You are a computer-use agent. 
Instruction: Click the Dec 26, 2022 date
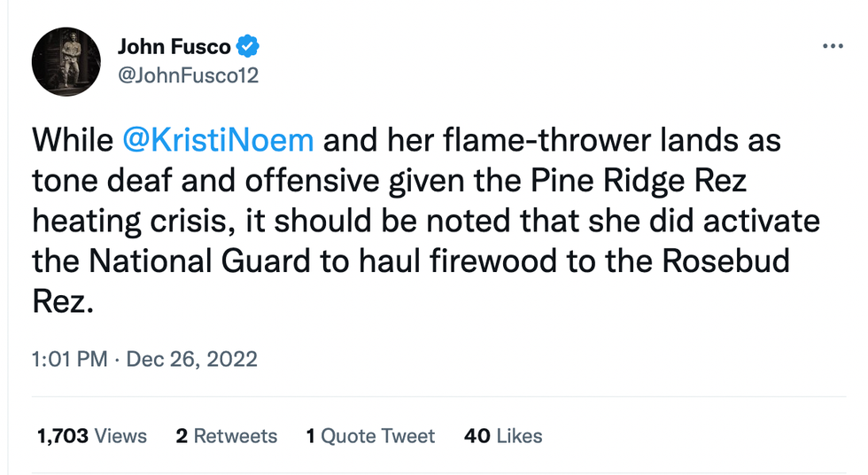point(191,359)
